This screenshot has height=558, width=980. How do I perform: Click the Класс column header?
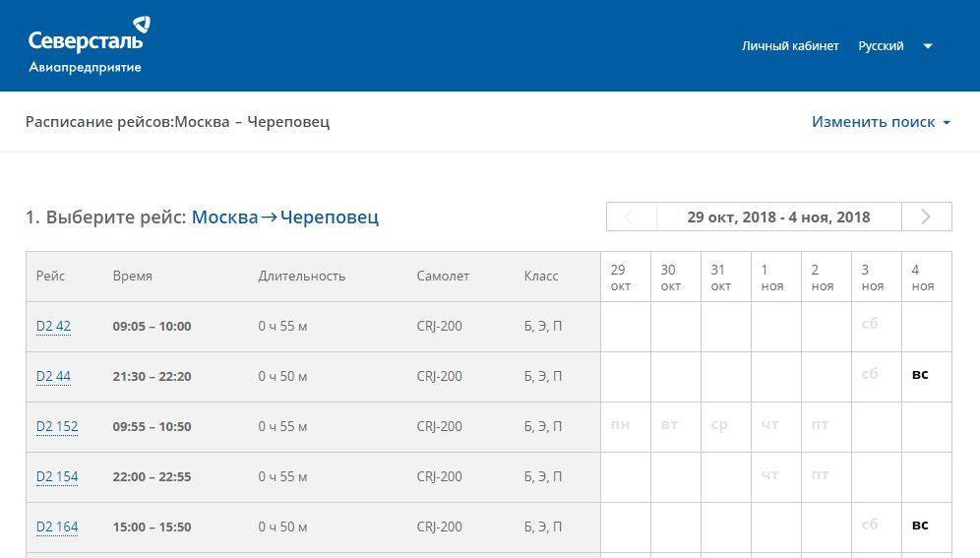pos(541,276)
